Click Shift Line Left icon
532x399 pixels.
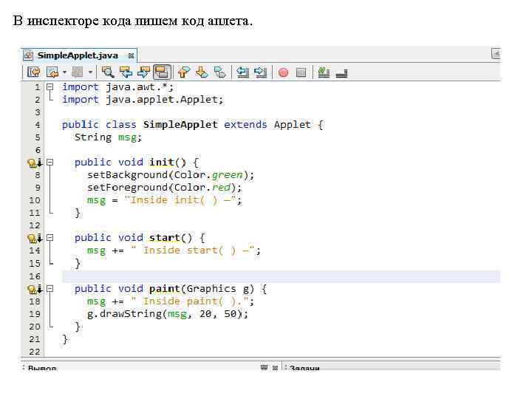(x=242, y=72)
